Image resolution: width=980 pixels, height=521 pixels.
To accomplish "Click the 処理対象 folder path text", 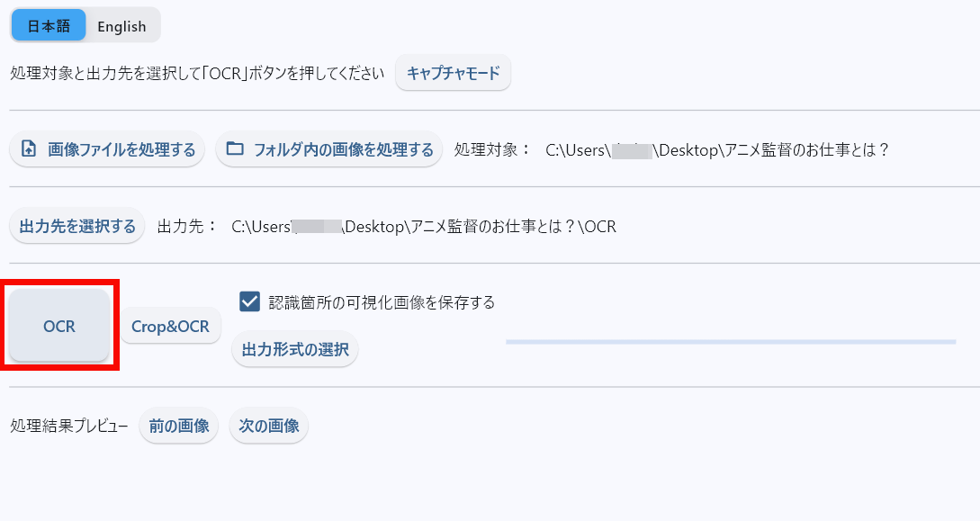I will coord(717,150).
